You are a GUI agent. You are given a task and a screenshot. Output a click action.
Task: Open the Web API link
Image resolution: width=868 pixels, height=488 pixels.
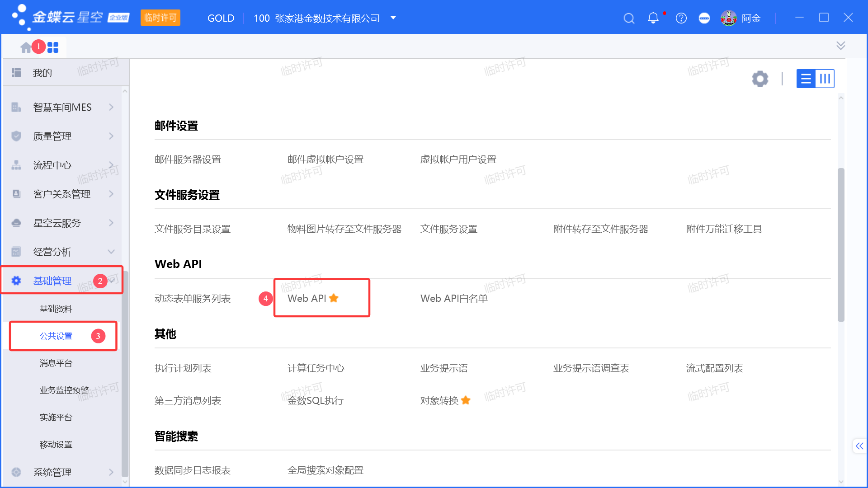(x=307, y=299)
